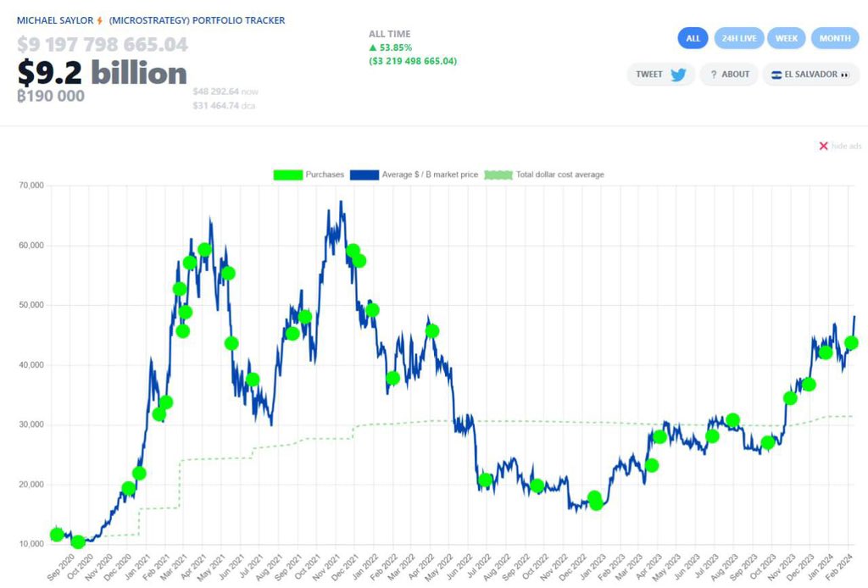This screenshot has height=588, width=868.
Task: Click the Purchases legend label
Action: tap(325, 175)
